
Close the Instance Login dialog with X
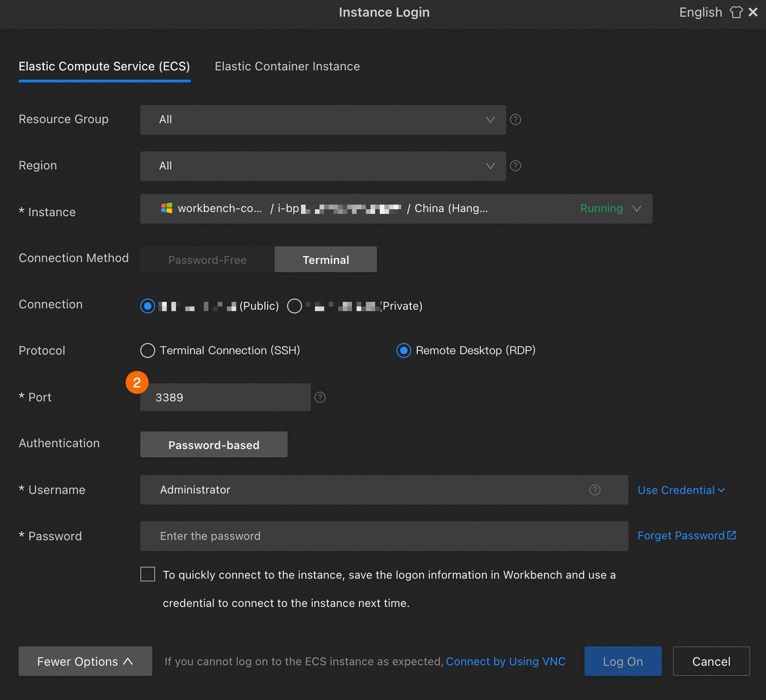tap(753, 12)
